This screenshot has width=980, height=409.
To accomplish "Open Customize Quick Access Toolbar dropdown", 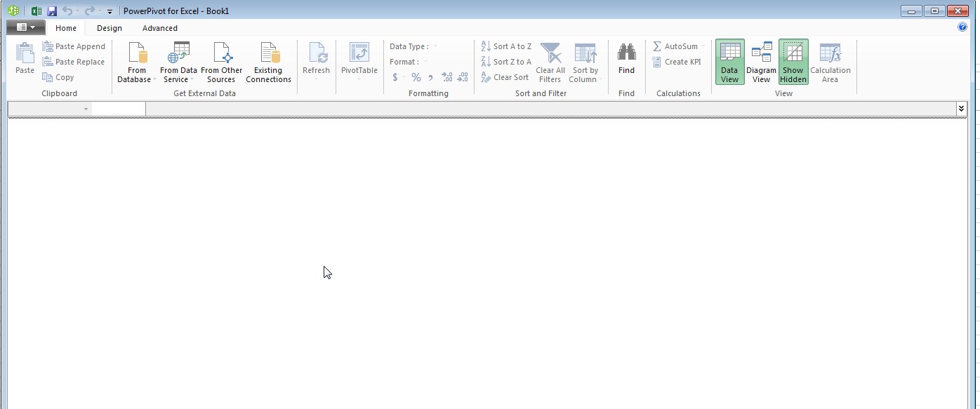I will 110,11.
